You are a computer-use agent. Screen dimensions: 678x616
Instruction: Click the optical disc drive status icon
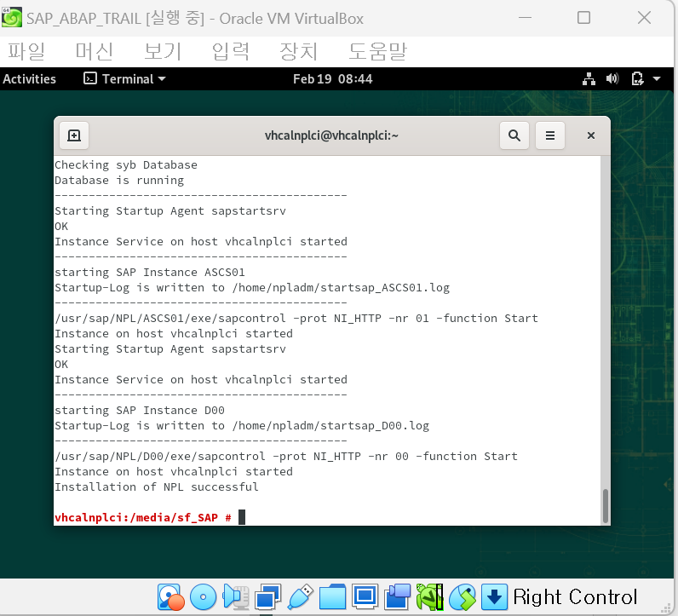pos(203,597)
